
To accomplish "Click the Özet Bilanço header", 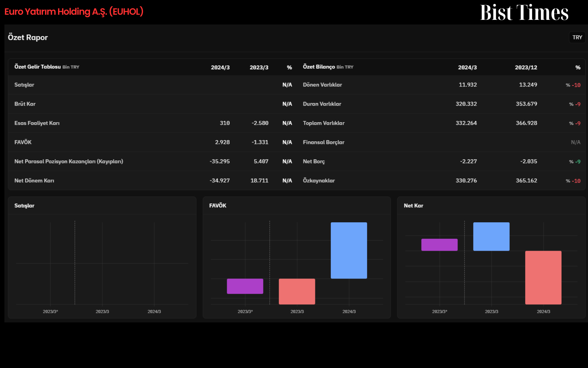I will point(319,67).
